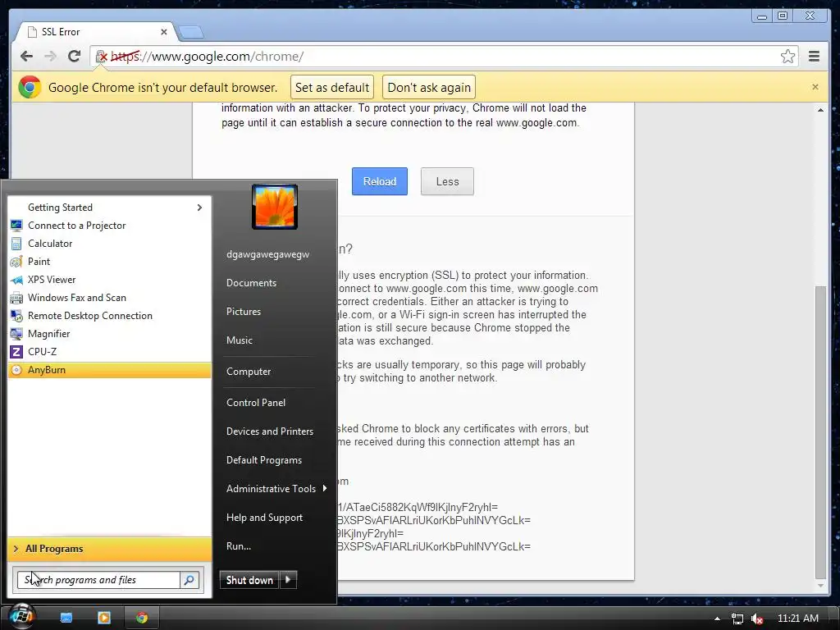Bookmark this page with the star icon
The height and width of the screenshot is (630, 840).
(787, 57)
